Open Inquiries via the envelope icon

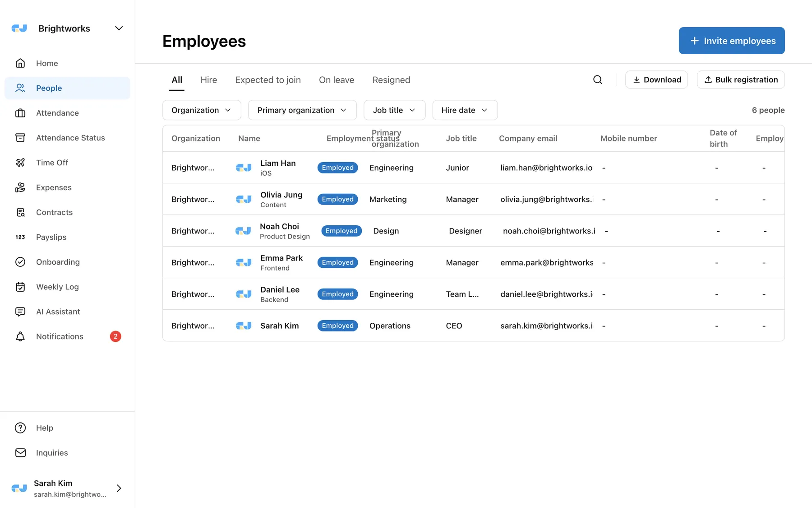[x=20, y=452]
